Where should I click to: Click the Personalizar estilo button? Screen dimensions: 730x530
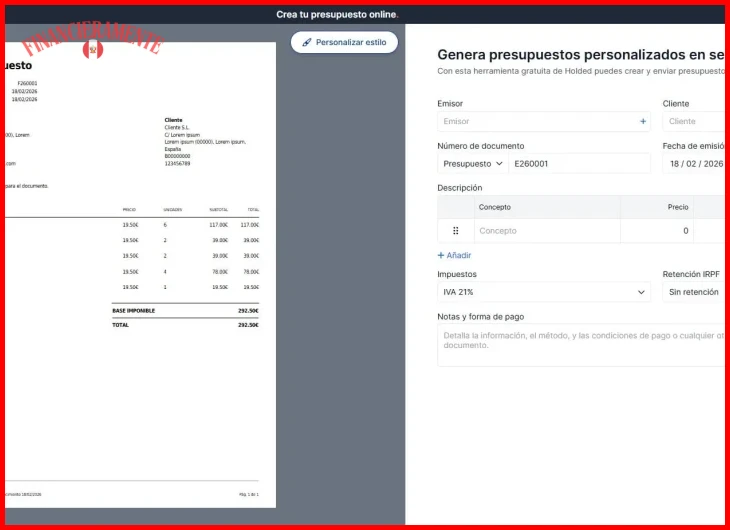click(x=344, y=42)
